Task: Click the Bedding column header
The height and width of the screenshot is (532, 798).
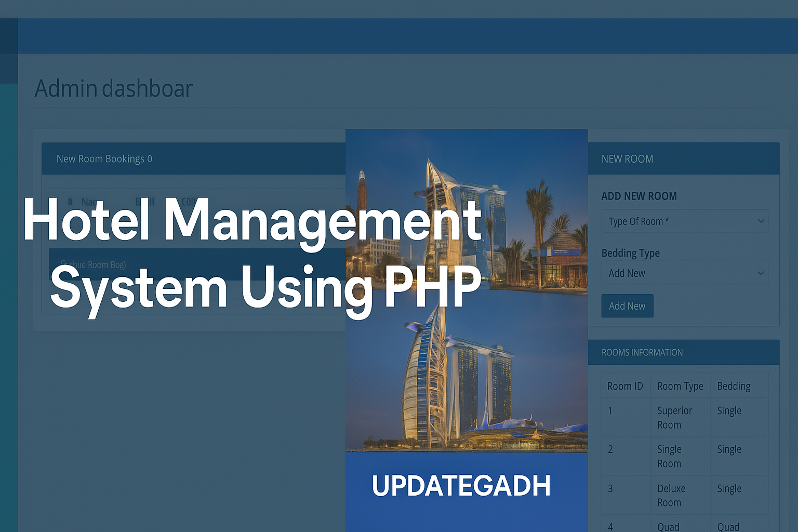Action: coord(739,386)
